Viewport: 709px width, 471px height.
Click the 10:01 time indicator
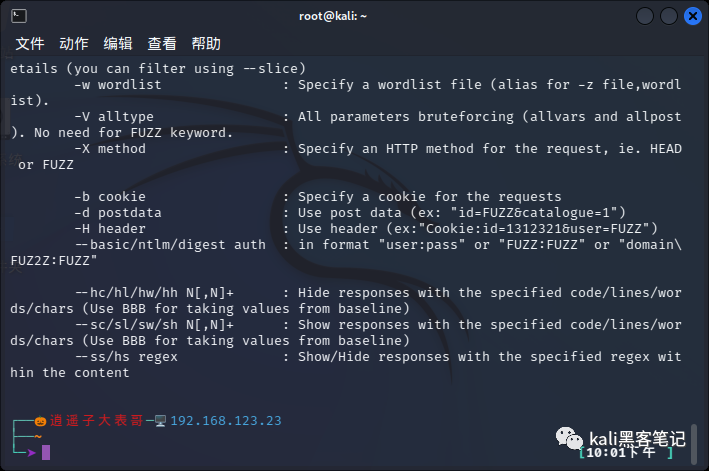click(606, 452)
